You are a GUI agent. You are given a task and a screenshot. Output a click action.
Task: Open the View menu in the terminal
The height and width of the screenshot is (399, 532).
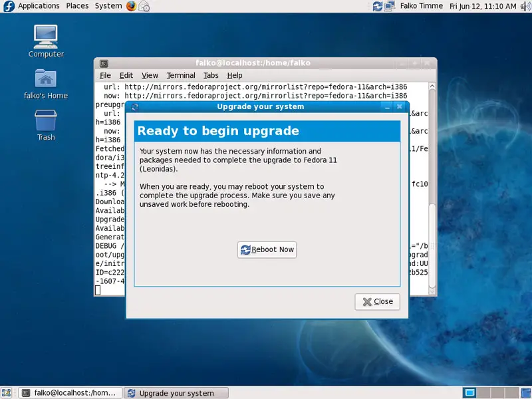point(150,75)
